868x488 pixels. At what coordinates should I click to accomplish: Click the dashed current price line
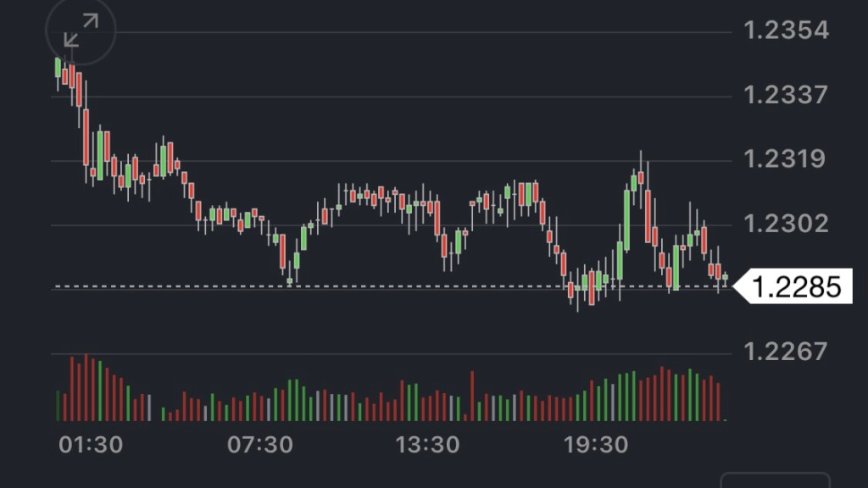click(x=381, y=286)
